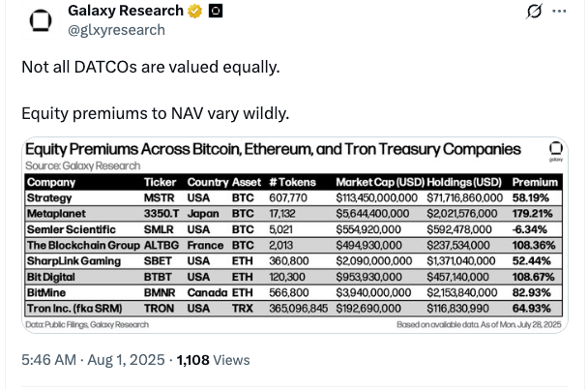Click the Premium column header
Viewport: 588px width, 390px height.
coord(535,182)
